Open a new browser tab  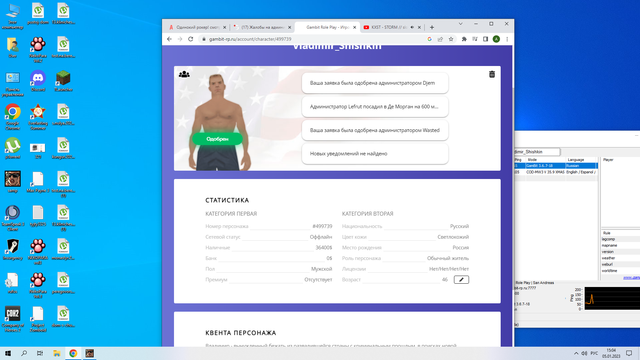click(432, 27)
